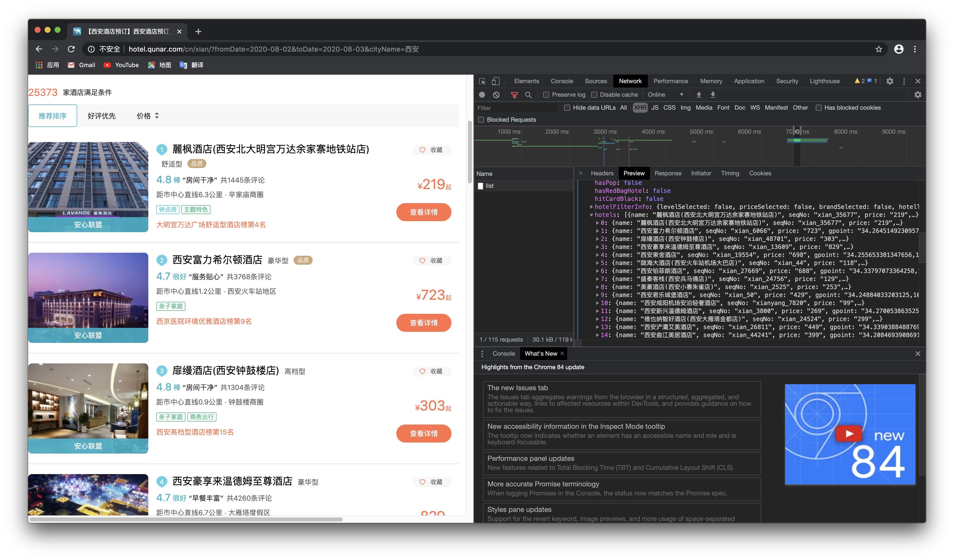Click the red filter funnel icon

(514, 95)
